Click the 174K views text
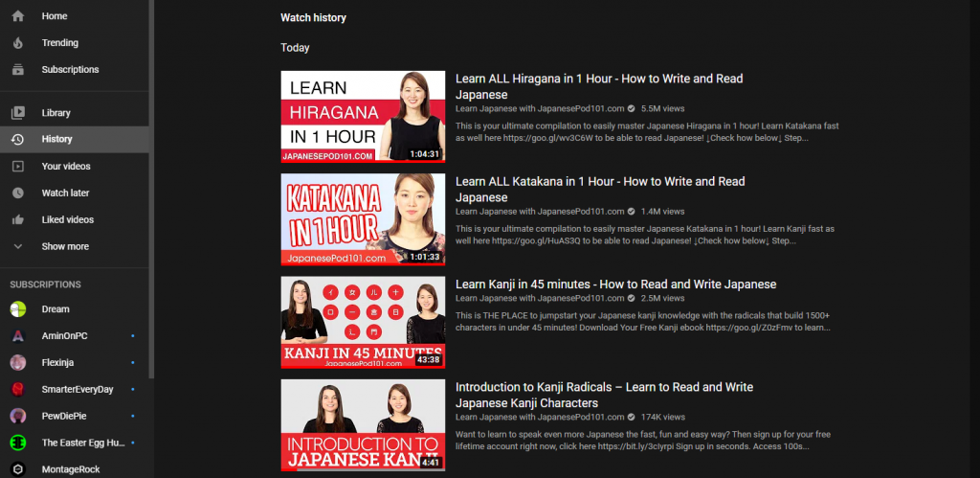Screen dimensions: 980x478 click(663, 417)
